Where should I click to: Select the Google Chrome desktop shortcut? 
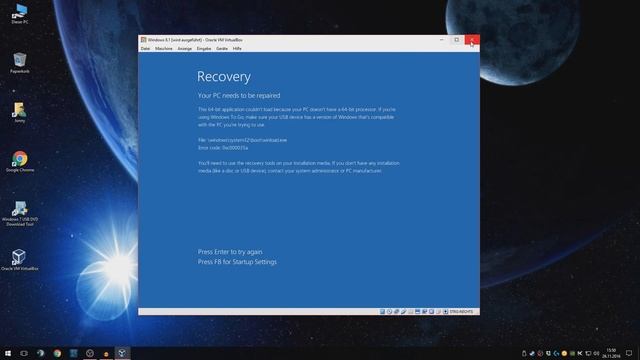pyautogui.click(x=20, y=162)
